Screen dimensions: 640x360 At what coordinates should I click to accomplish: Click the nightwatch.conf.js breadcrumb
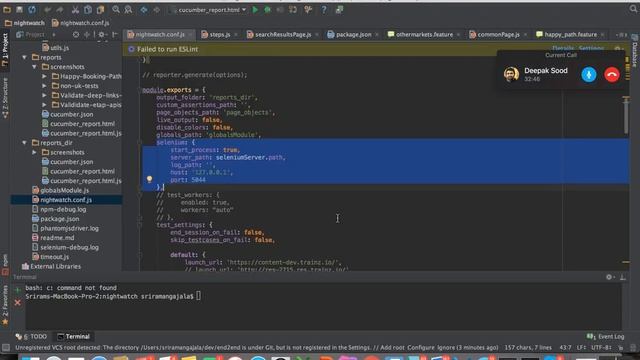tap(80, 23)
